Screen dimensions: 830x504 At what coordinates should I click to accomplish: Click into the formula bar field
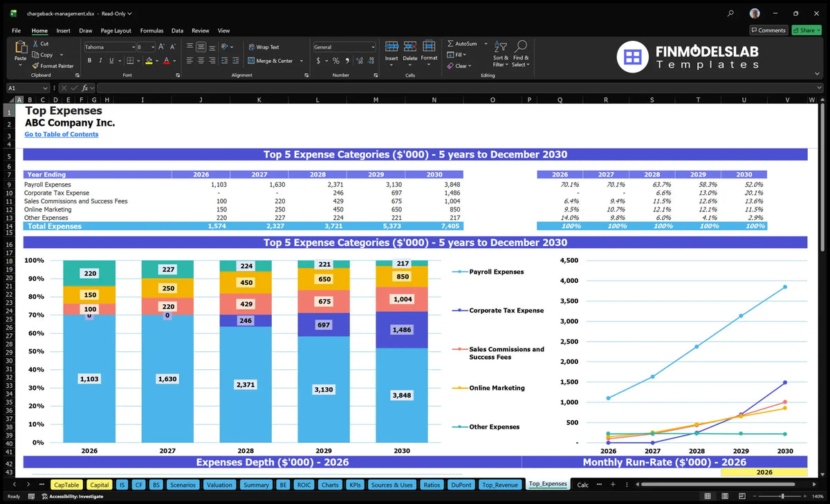[x=459, y=88]
